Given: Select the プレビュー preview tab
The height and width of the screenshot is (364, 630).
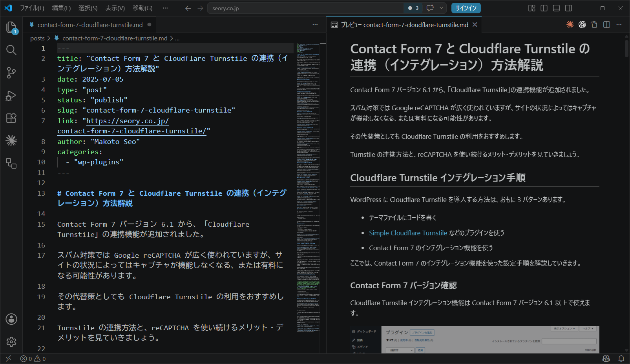Looking at the screenshot, I should tap(404, 25).
